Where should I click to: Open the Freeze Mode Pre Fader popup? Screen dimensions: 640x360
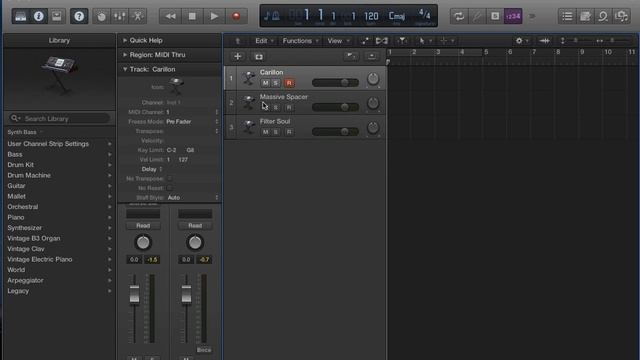point(192,122)
